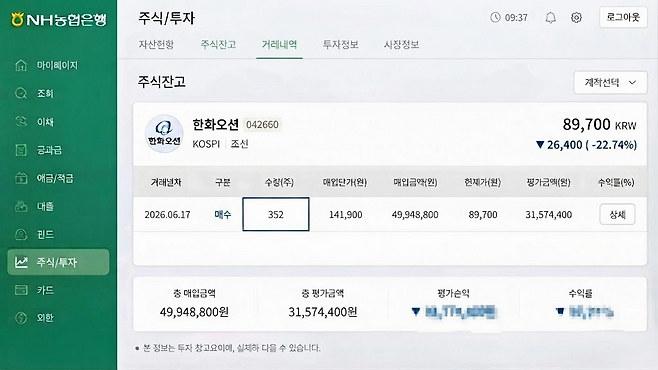The width and height of the screenshot is (658, 370).
Task: Open the 카드 card icon
Action: pyautogui.click(x=21, y=290)
